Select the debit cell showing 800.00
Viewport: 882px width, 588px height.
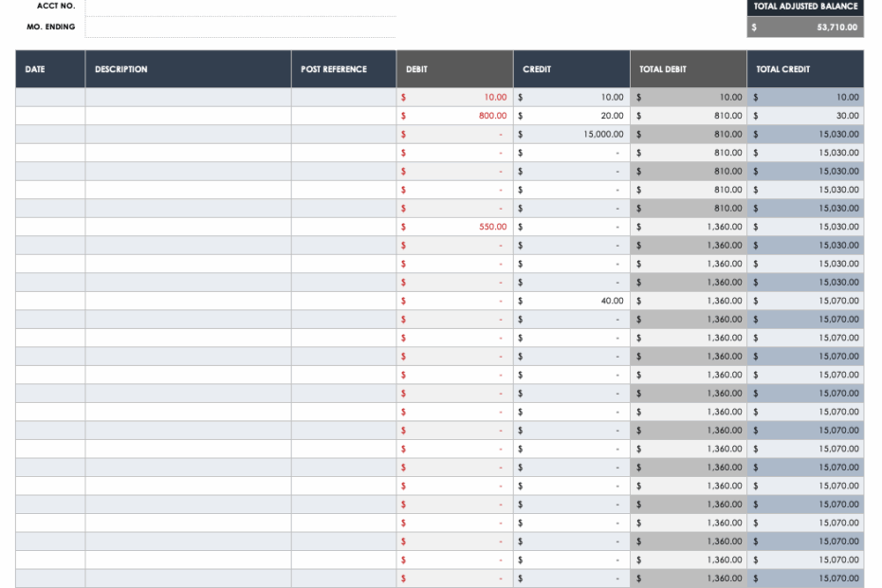pos(454,116)
